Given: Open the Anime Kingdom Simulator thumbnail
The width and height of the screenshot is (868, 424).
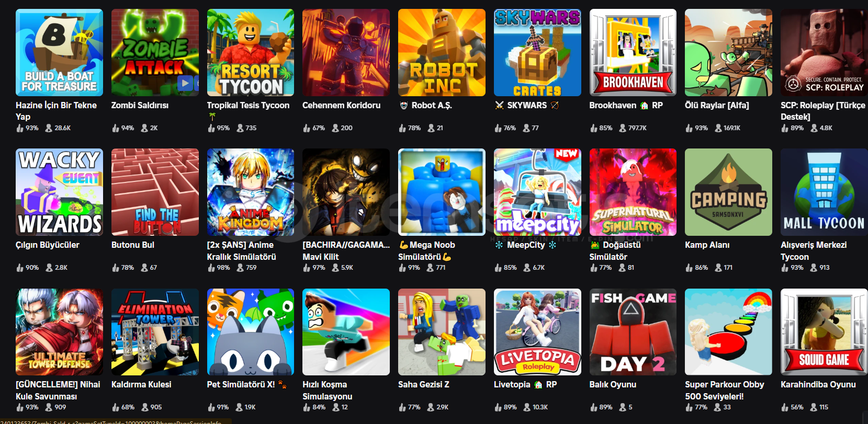Looking at the screenshot, I should click(250, 192).
